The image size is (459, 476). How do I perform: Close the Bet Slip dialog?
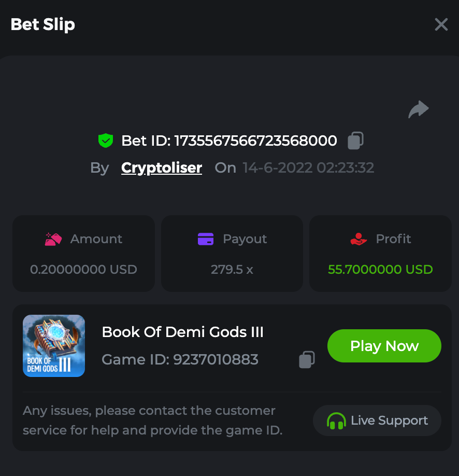click(441, 24)
